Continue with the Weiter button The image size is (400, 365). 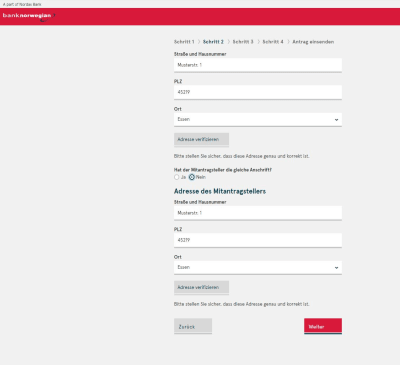[323, 326]
